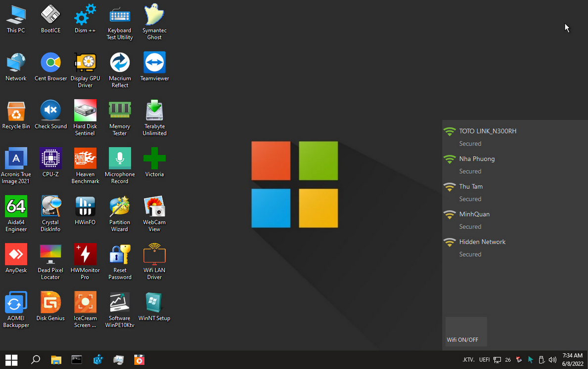The height and width of the screenshot is (369, 588).
Task: Open taskbar search magnifier
Action: coord(36,360)
